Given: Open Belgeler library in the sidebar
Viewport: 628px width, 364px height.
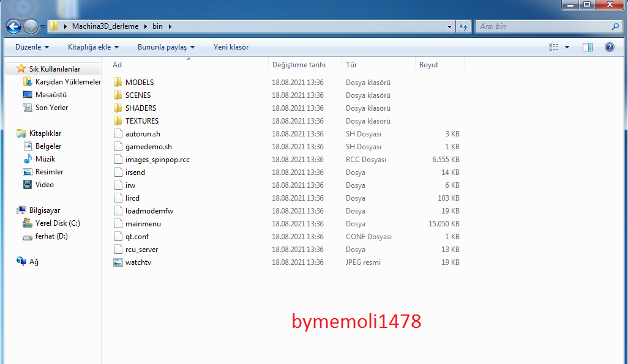Looking at the screenshot, I should tap(48, 146).
